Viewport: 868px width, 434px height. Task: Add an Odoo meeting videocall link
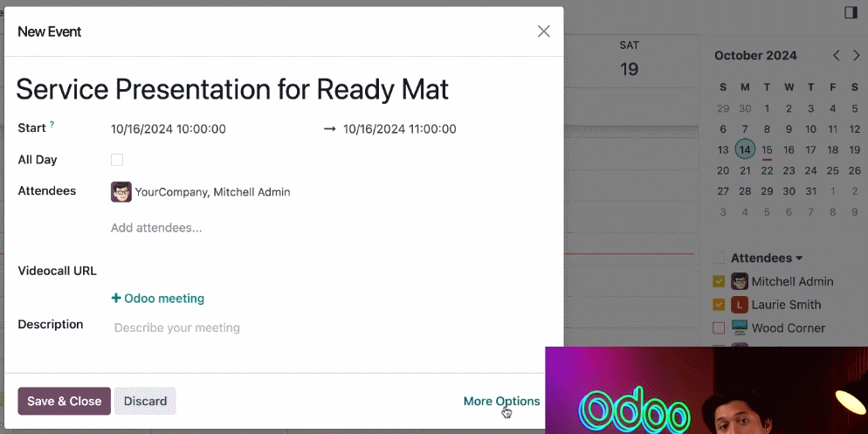tap(158, 299)
